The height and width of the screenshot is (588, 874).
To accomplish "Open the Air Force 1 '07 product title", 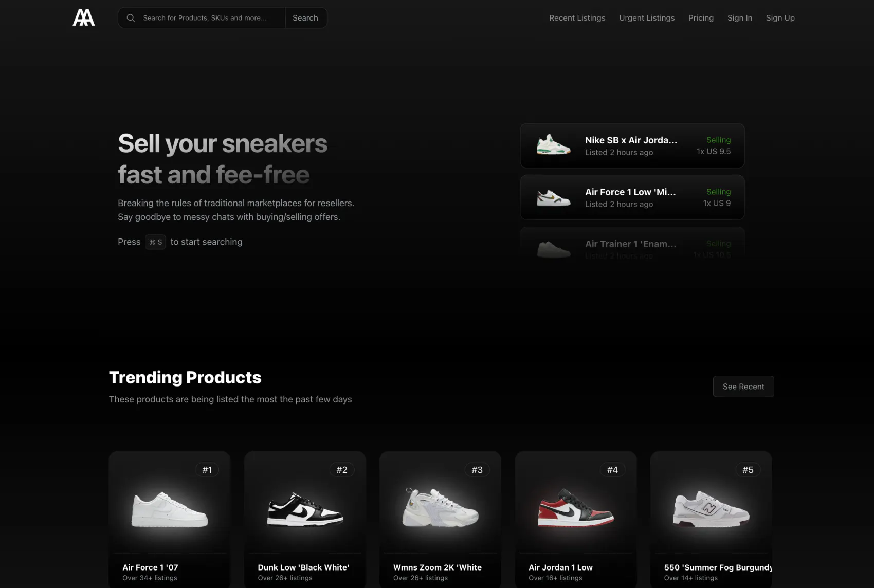I will 150,567.
